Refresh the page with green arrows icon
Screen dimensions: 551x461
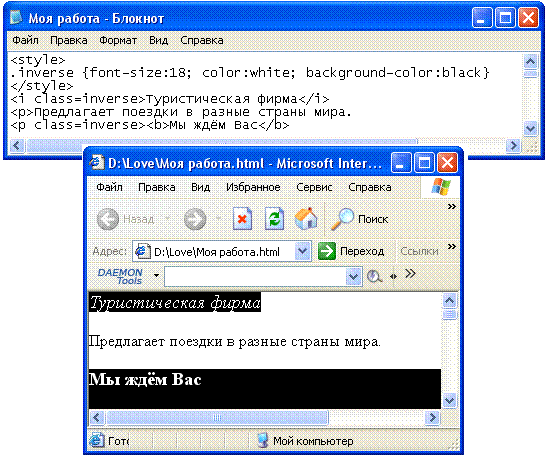point(274,219)
